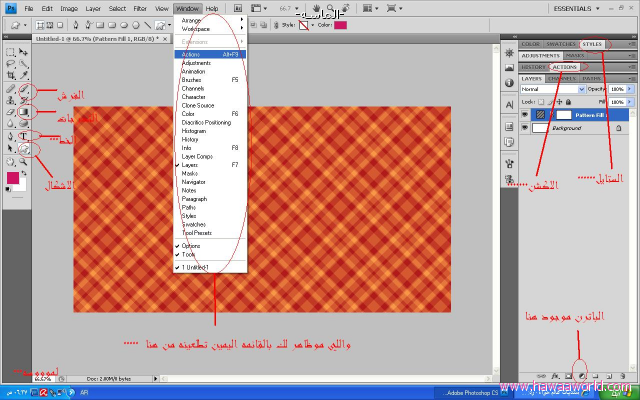This screenshot has width=640, height=400.
Task: Click the zoom percentage field in status bar
Action: [x=42, y=379]
